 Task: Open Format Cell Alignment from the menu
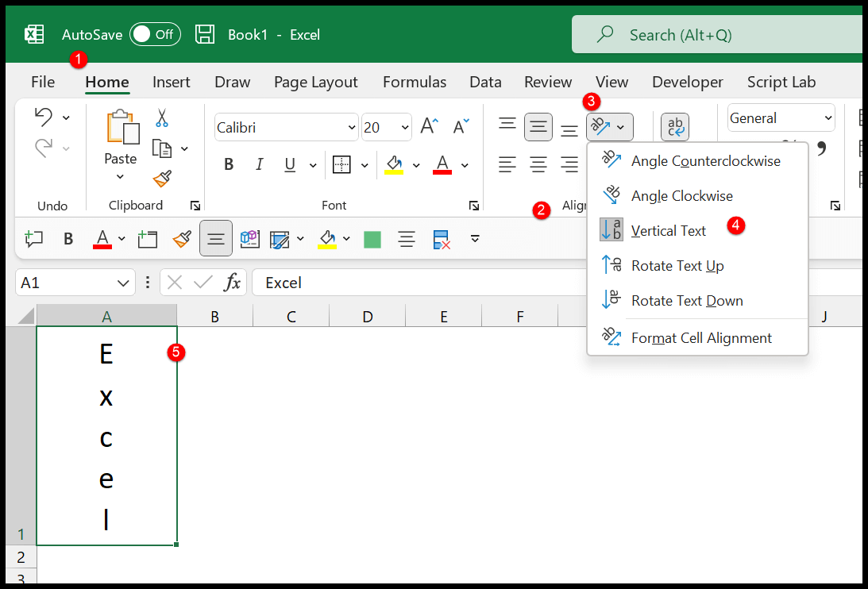coord(701,337)
